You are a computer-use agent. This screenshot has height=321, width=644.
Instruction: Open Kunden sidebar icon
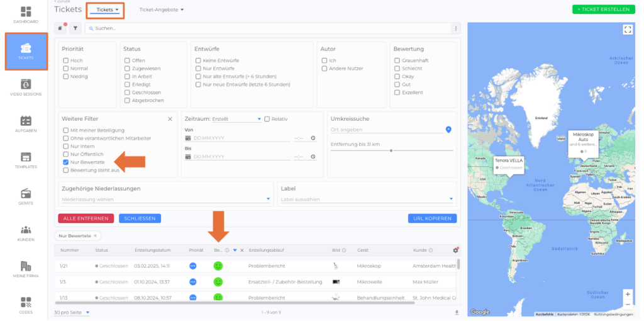tap(26, 232)
